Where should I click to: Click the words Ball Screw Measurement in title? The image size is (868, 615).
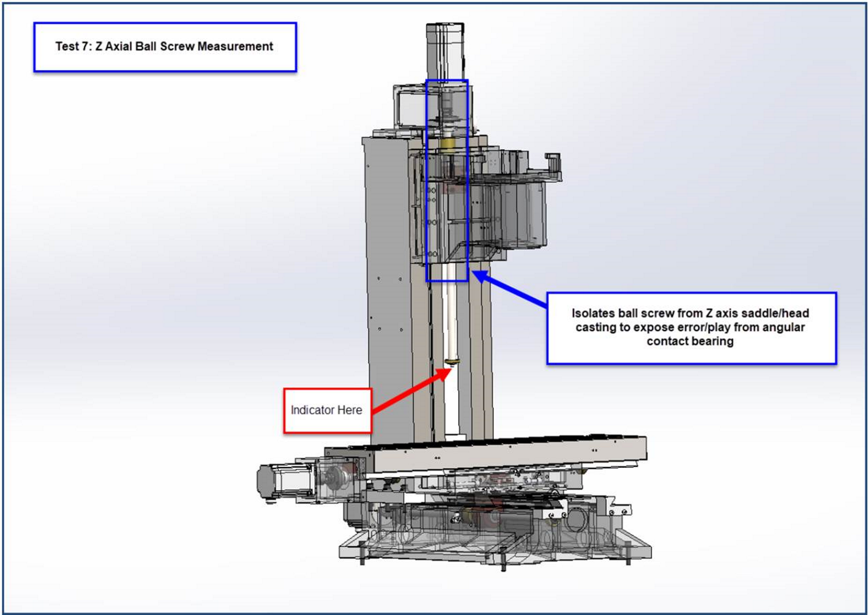[205, 47]
